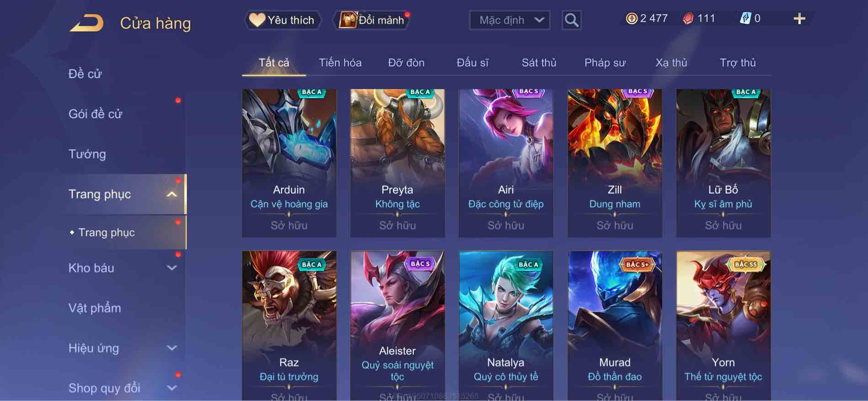Viewport: 868px width, 401px height.
Task: Go to the Tướng sidebar menu
Action: (x=87, y=154)
